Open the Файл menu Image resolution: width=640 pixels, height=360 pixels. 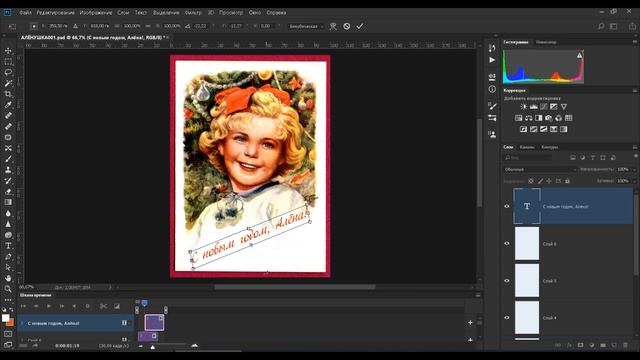(x=25, y=13)
